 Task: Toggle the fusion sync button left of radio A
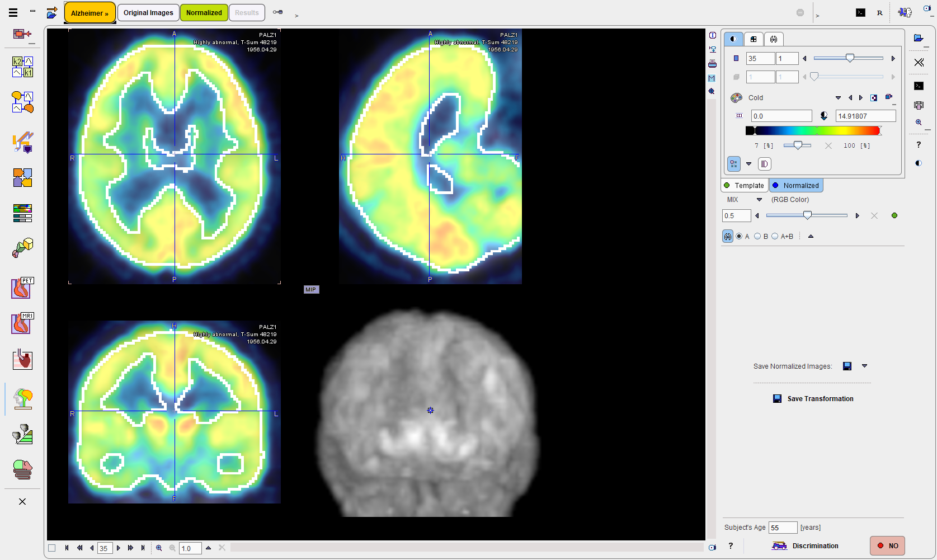coord(727,236)
